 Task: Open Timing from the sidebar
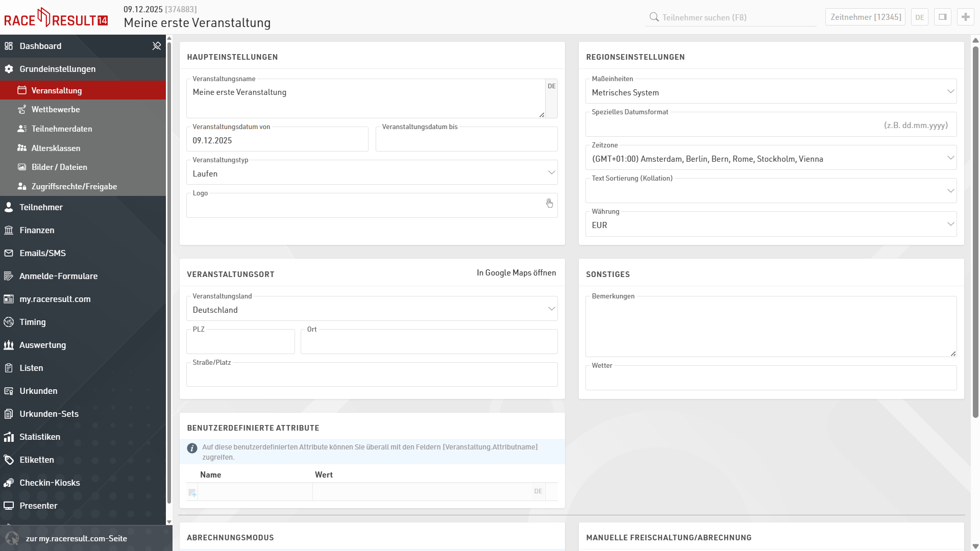[x=33, y=322]
